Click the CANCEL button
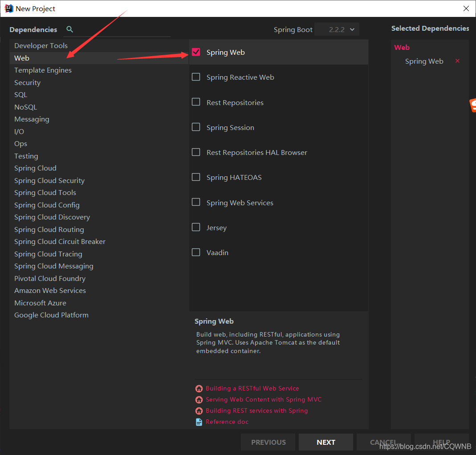The width and height of the screenshot is (476, 455). 383,442
